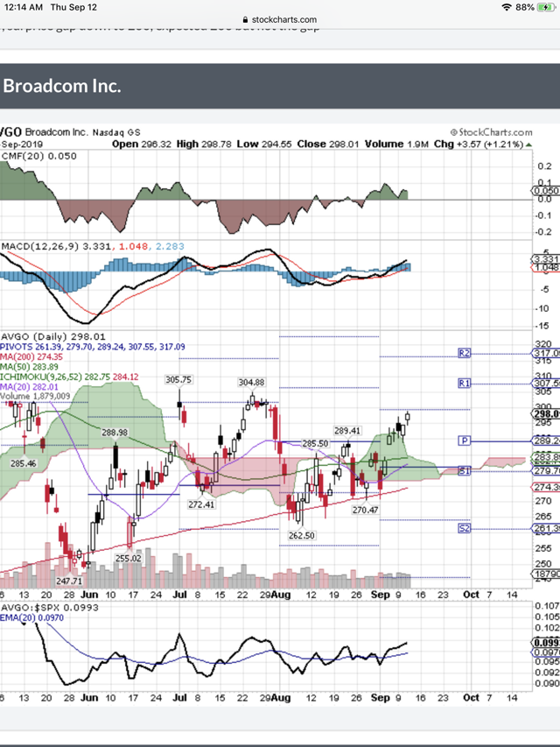Open the stockcharts.com address bar
This screenshot has width=560, height=747.
click(279, 19)
